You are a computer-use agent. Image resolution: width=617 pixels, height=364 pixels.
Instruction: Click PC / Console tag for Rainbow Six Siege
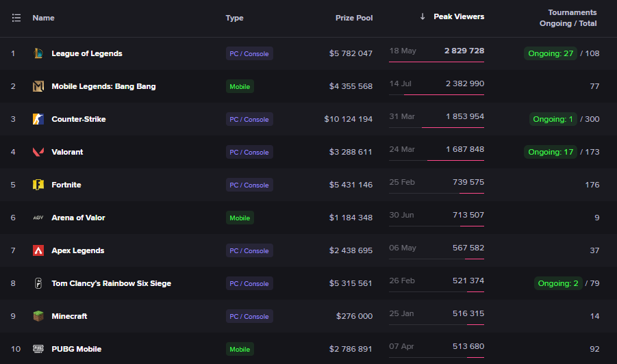click(249, 283)
